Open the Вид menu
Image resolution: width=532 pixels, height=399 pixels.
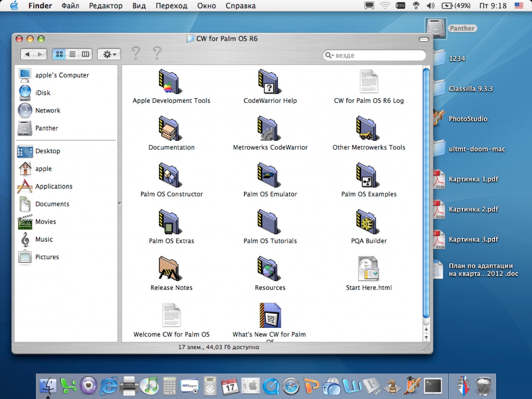pyautogui.click(x=139, y=6)
